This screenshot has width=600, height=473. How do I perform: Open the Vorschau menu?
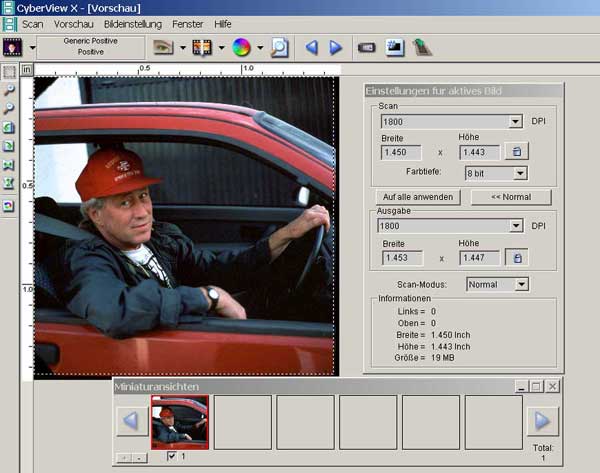(x=74, y=23)
